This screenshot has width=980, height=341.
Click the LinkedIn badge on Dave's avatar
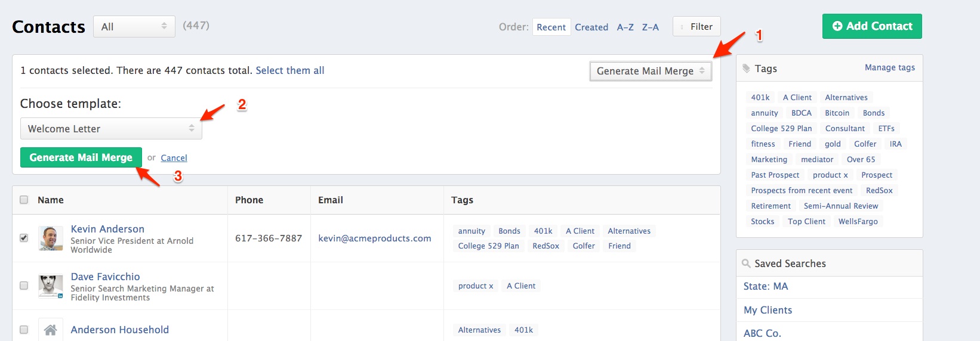[60, 296]
